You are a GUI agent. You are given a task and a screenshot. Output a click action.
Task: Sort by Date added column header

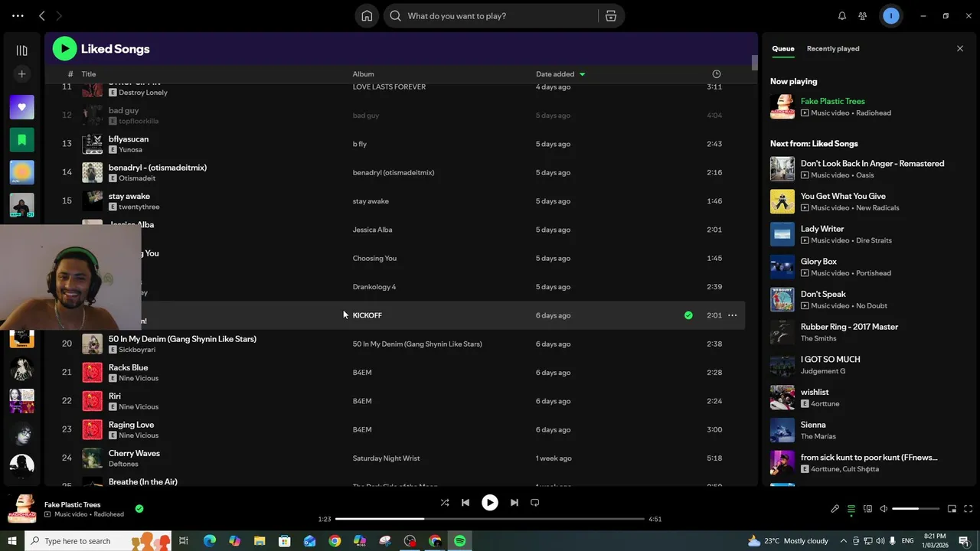point(560,74)
